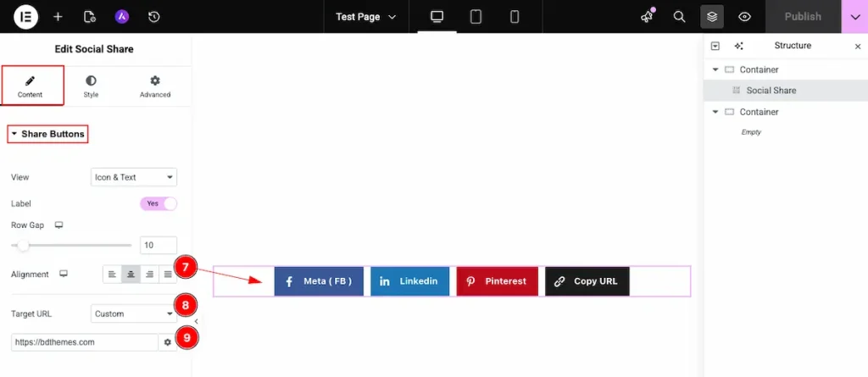
Task: Open the finder search icon
Action: pyautogui.click(x=679, y=17)
